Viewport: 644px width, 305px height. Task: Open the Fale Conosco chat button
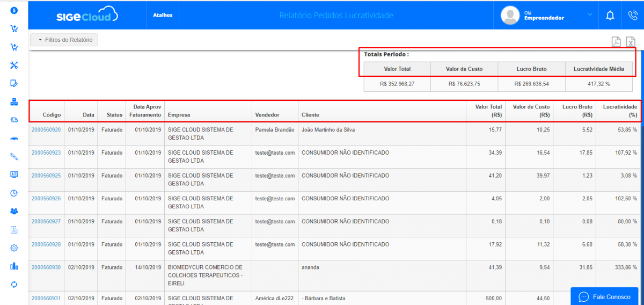tap(604, 296)
